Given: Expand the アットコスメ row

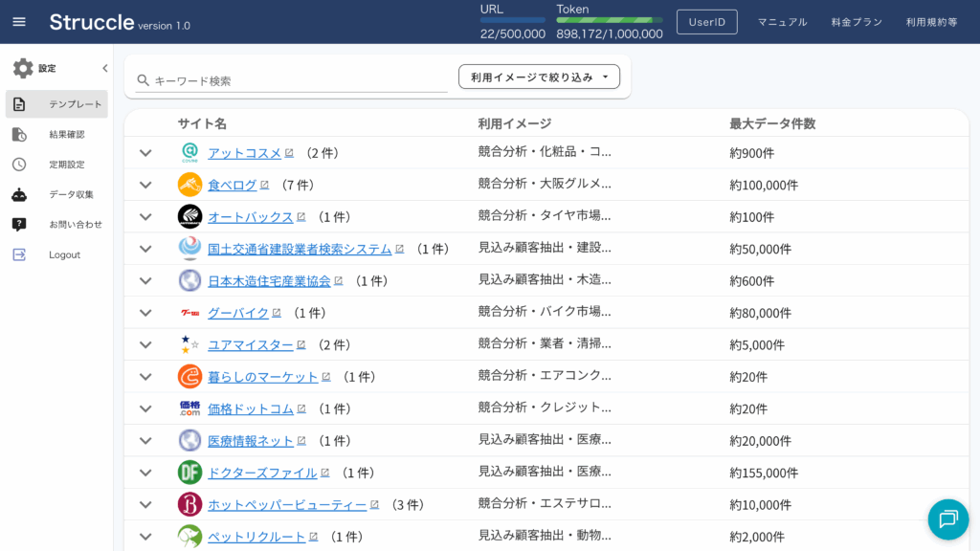Looking at the screenshot, I should 145,153.
